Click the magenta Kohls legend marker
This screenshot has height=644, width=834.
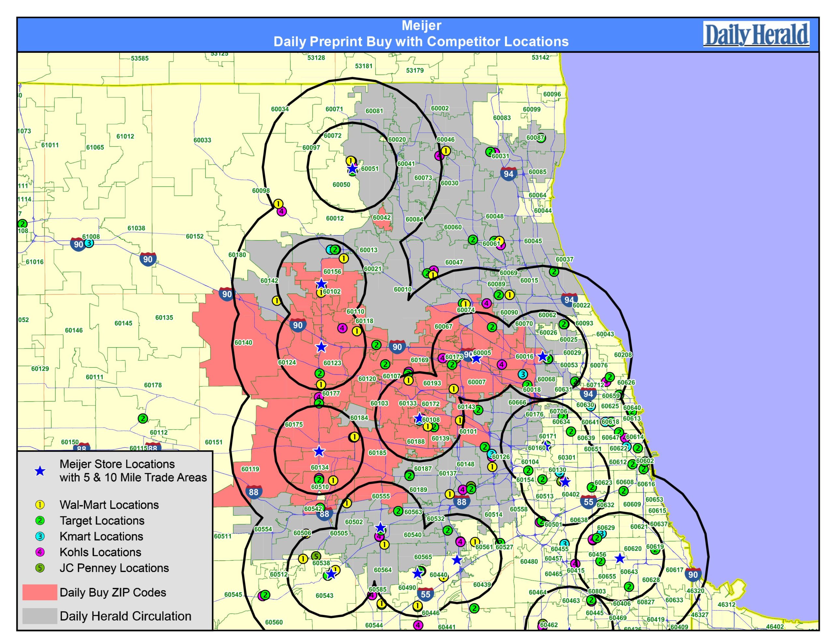40,552
